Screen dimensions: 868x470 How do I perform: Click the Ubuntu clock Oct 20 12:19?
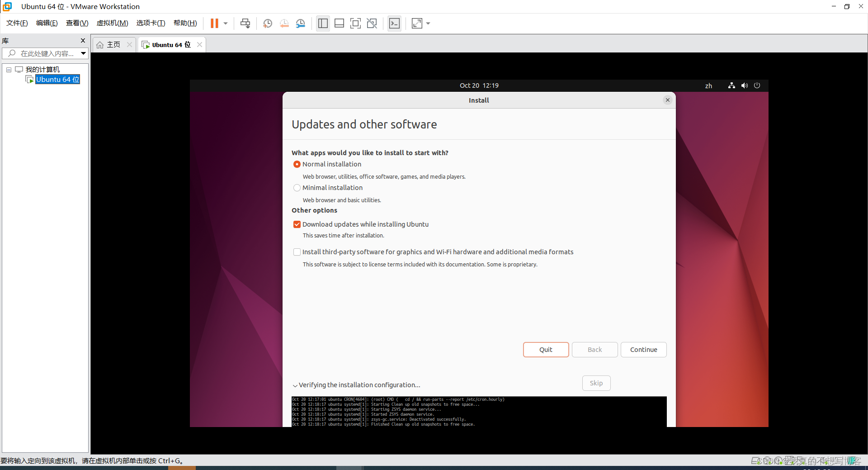point(479,85)
